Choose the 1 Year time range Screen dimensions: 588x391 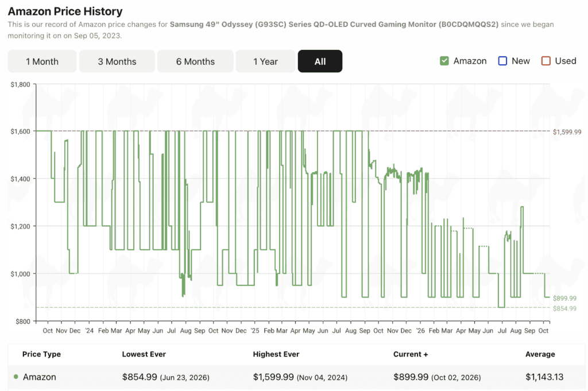(x=265, y=61)
